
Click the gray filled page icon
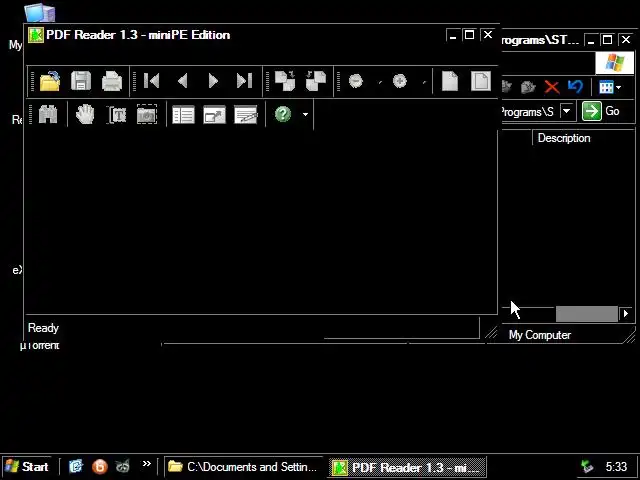point(450,81)
